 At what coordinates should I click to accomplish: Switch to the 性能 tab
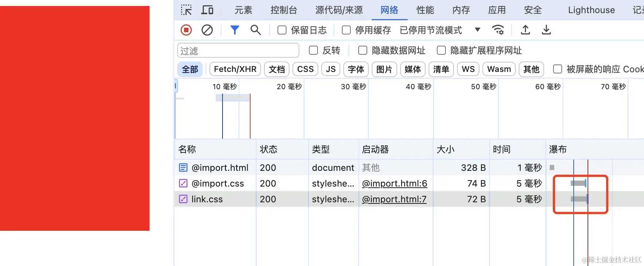coord(425,10)
